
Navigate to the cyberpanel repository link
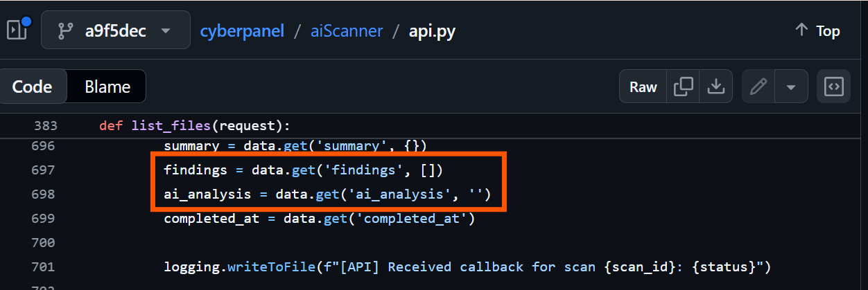tap(242, 31)
